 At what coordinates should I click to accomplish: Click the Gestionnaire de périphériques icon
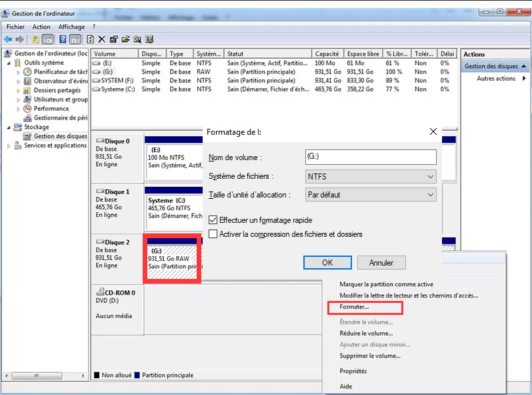pos(27,118)
